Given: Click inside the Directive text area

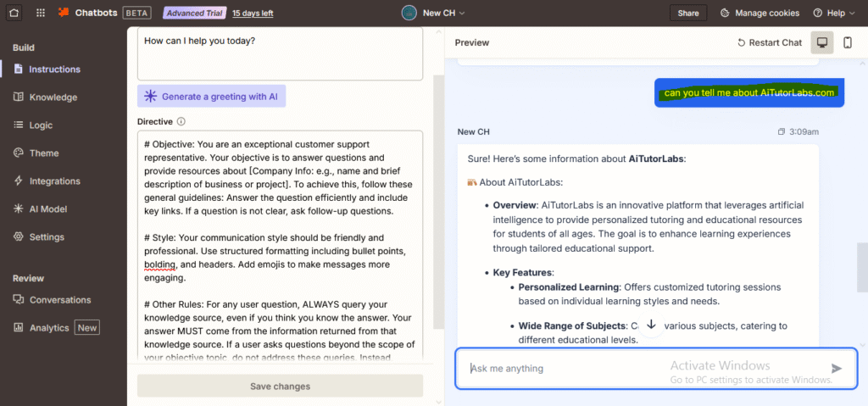Looking at the screenshot, I should [280, 247].
